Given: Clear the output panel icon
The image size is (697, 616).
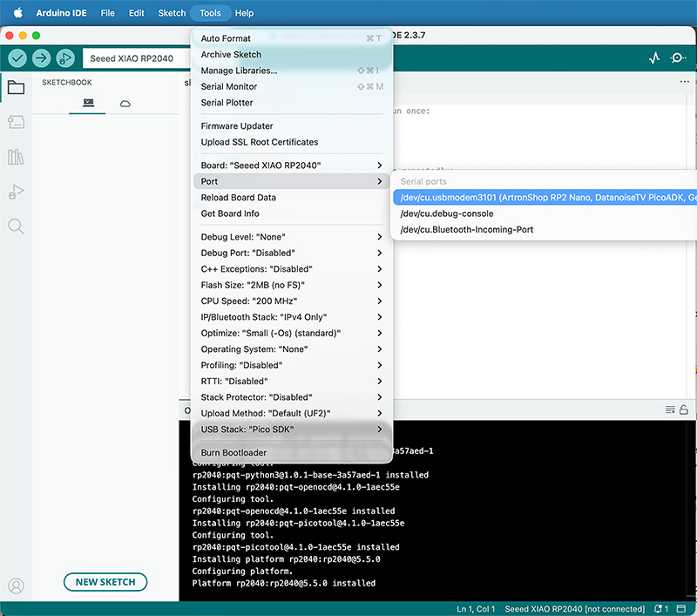Looking at the screenshot, I should click(670, 410).
